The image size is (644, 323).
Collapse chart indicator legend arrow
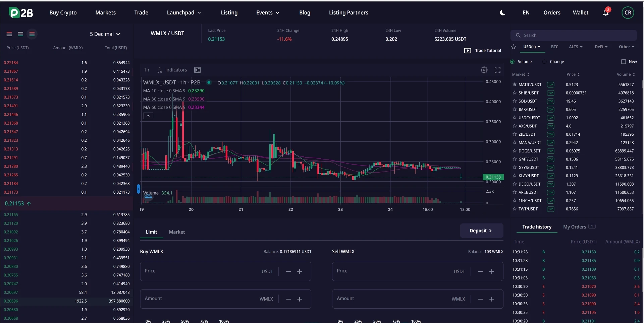(x=148, y=116)
